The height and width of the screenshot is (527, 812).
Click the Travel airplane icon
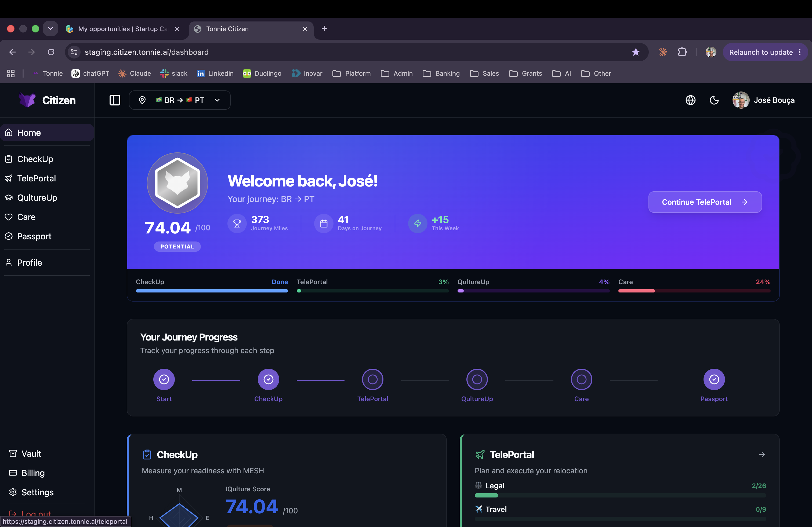(x=479, y=509)
